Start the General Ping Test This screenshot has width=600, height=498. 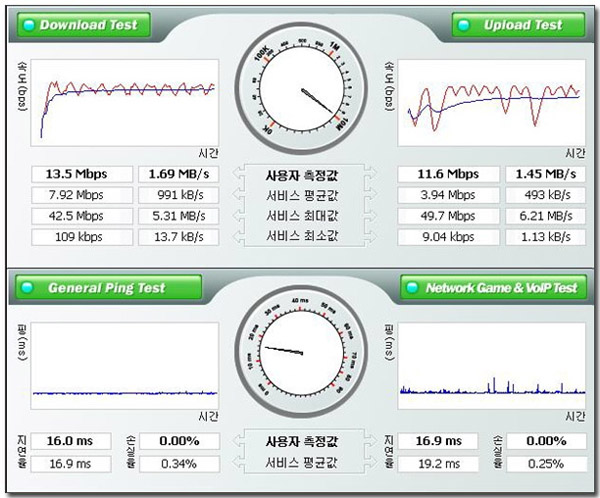108,287
